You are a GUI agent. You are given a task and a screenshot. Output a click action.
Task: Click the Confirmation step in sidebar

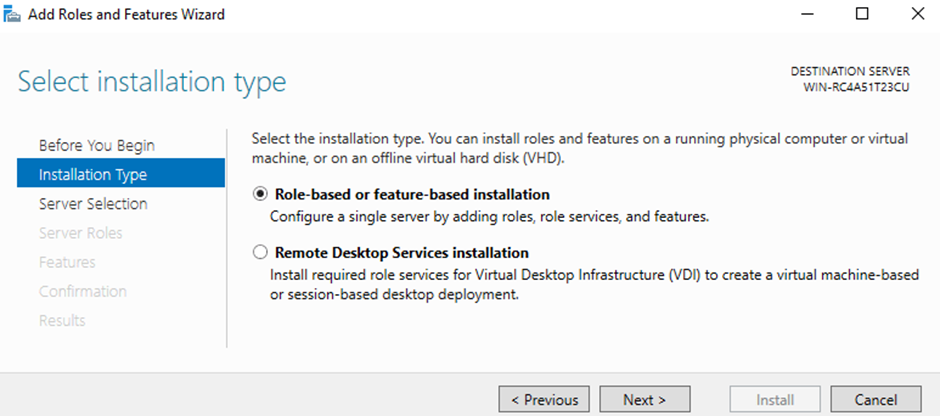point(82,291)
